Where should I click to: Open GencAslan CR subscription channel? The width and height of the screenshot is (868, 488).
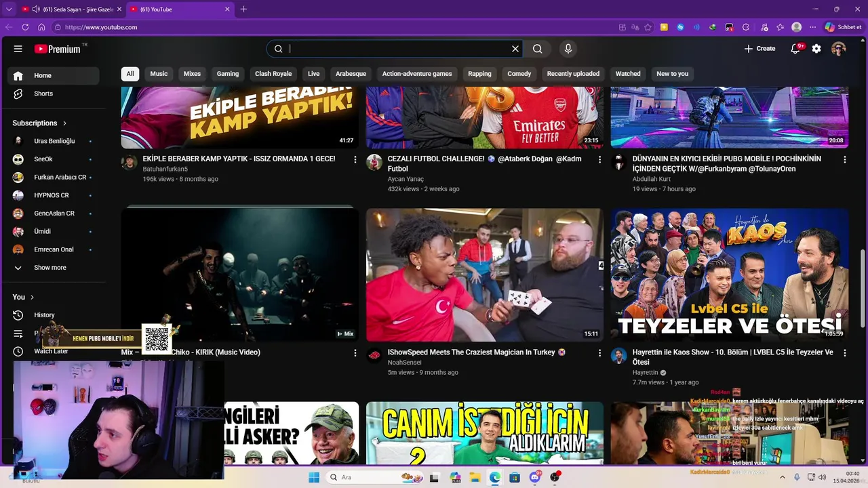tap(53, 213)
